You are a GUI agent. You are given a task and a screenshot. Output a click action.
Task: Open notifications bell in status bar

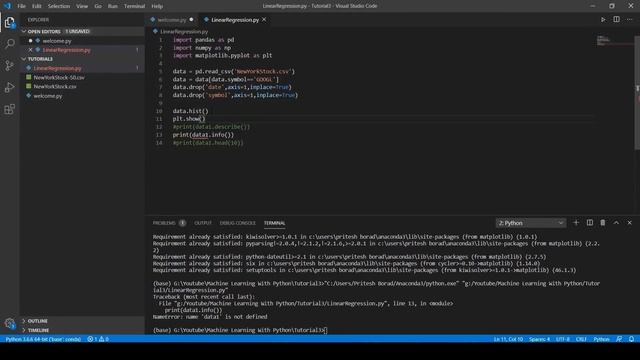[x=631, y=339]
